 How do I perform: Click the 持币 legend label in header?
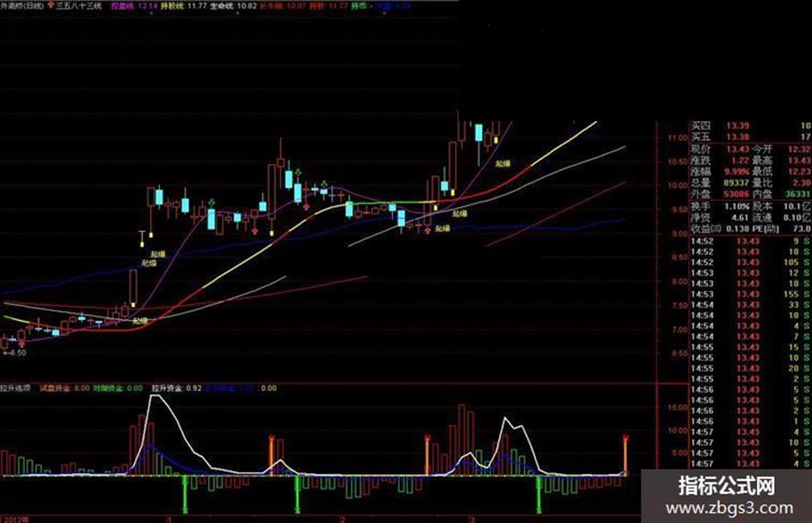(358, 6)
